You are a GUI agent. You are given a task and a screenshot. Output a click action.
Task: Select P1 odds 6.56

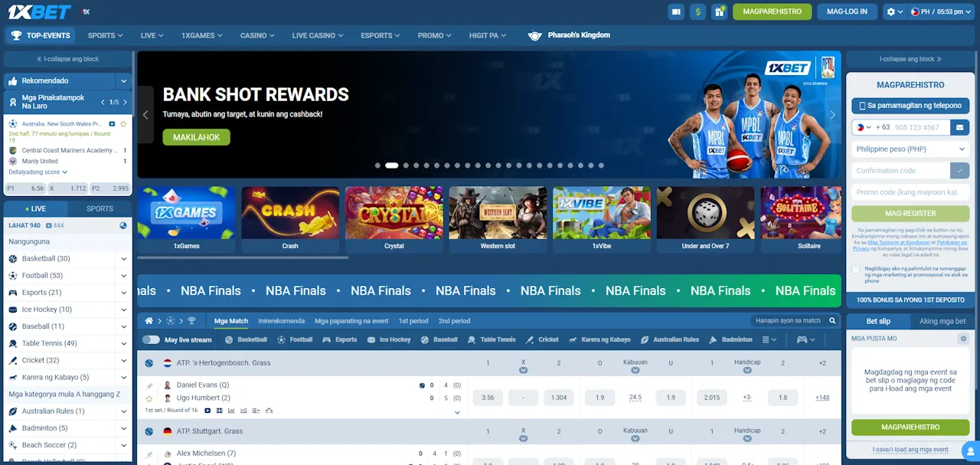click(26, 188)
